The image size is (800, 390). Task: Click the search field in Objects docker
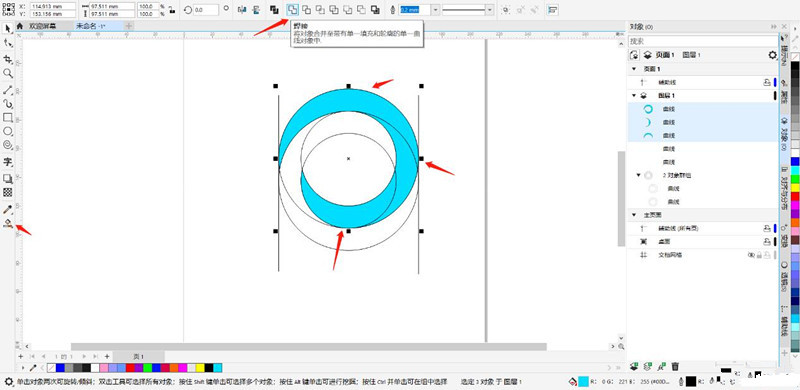pos(702,41)
